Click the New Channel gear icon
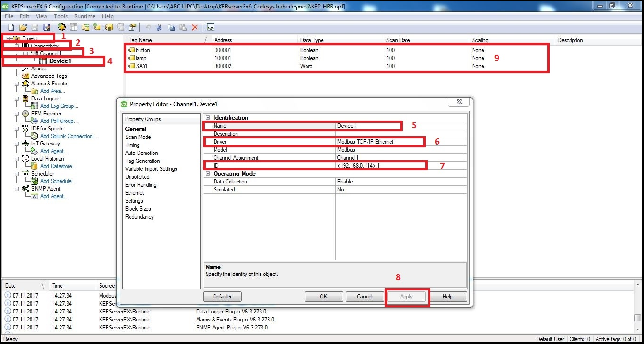This screenshot has width=644, height=344. click(61, 27)
